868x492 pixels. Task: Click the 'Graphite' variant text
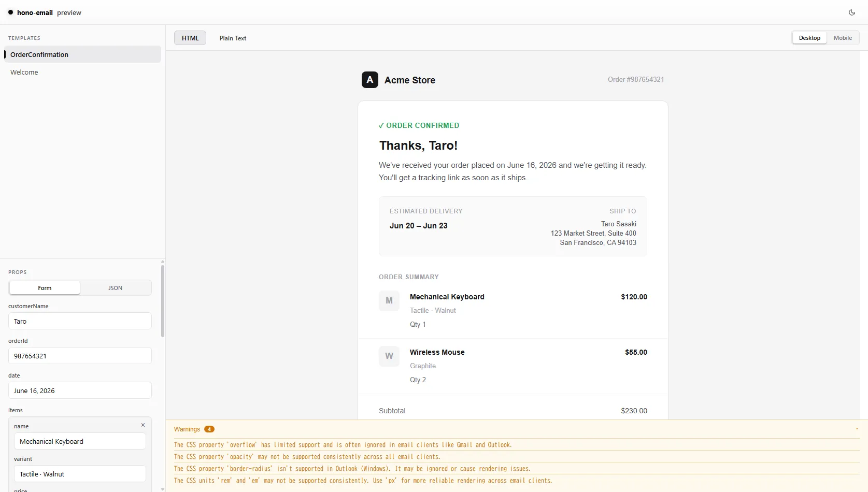(x=423, y=366)
